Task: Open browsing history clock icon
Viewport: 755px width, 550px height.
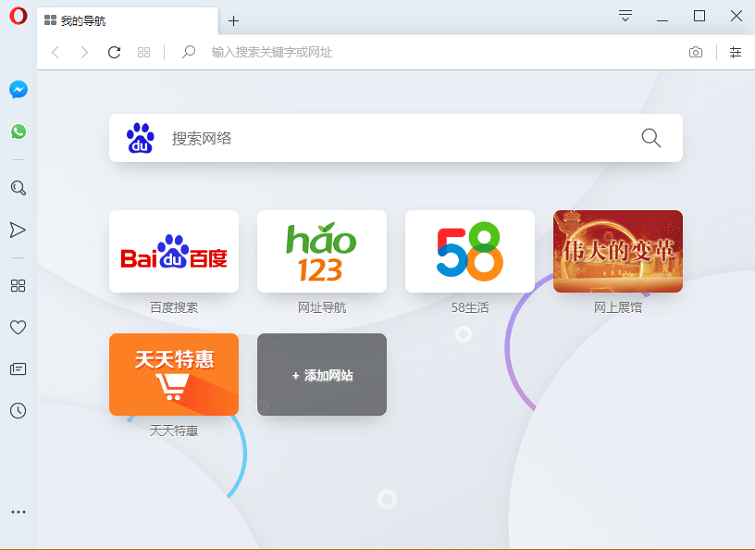Action: coord(18,411)
